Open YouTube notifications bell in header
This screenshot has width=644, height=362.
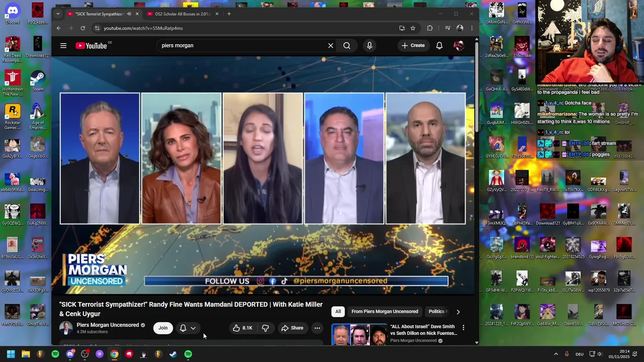439,46
